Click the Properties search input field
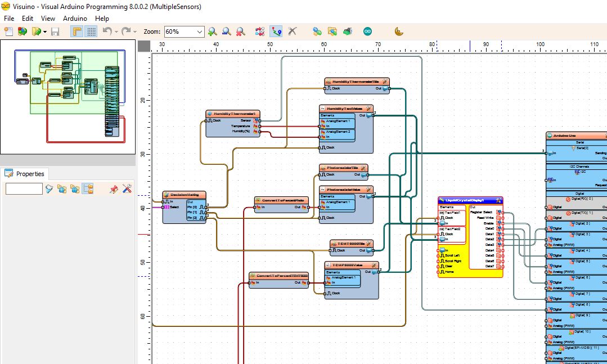This screenshot has height=364, width=607. [x=24, y=189]
